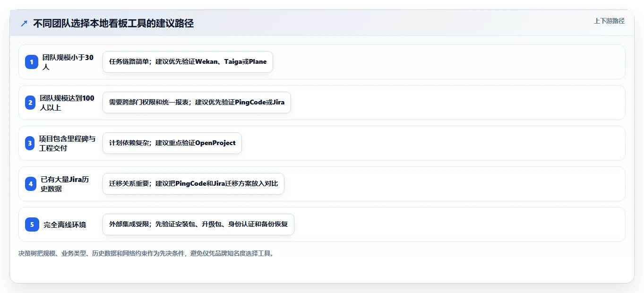Click the step 4 number badge
Viewport: 644px width, 293px height.
(31, 184)
